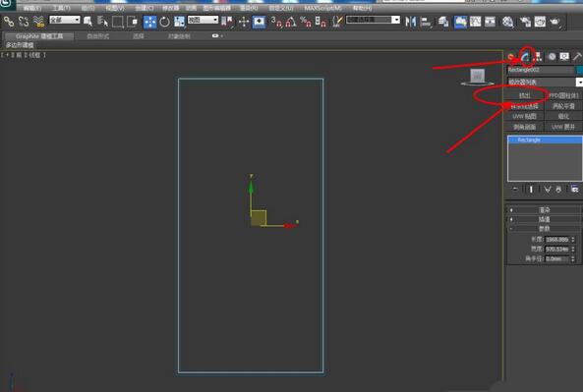Open the Layer Manager
The width and height of the screenshot is (583, 392).
click(442, 22)
